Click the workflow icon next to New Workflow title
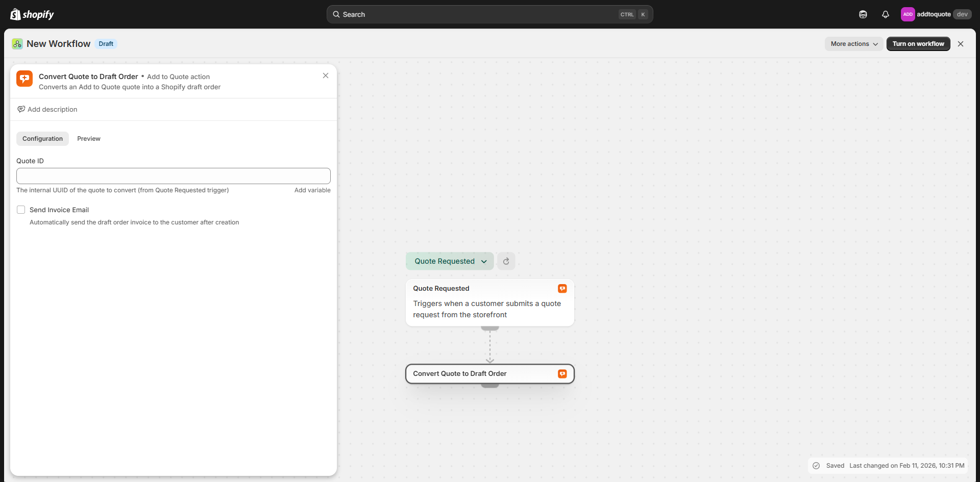Screen dimensions: 980x482 click(17, 44)
